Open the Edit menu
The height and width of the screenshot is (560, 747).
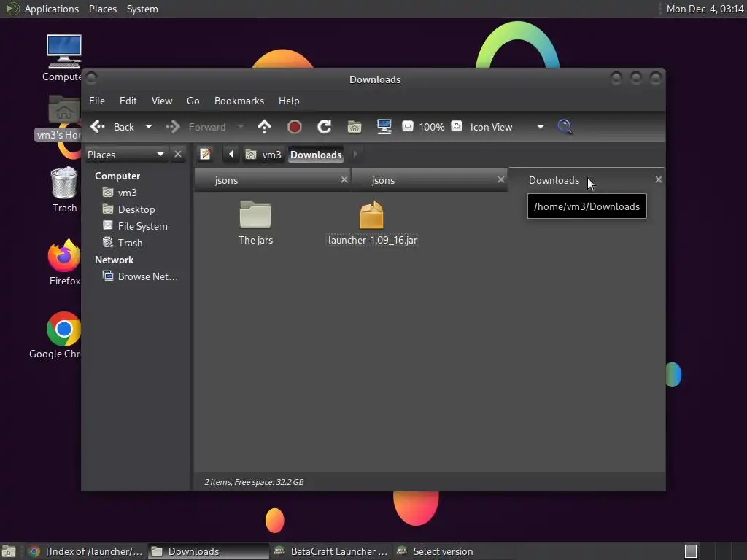point(128,101)
